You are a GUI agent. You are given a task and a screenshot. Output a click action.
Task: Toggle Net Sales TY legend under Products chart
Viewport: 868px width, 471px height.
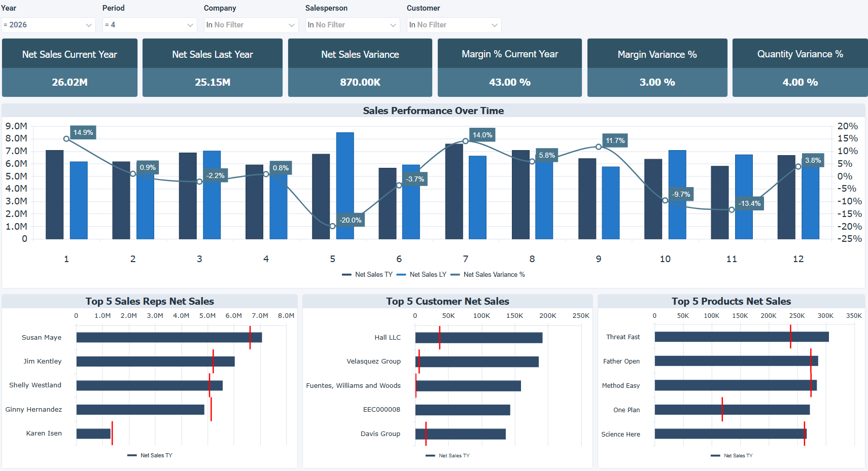tap(732, 455)
